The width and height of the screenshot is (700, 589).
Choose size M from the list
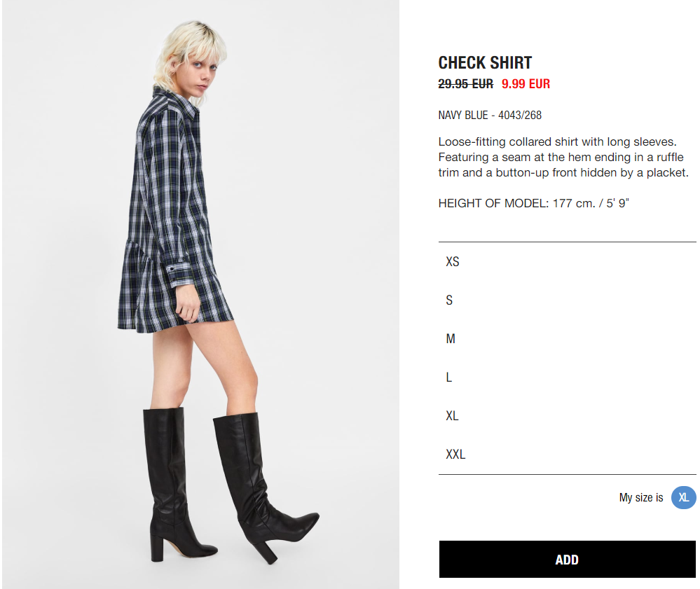(567, 339)
